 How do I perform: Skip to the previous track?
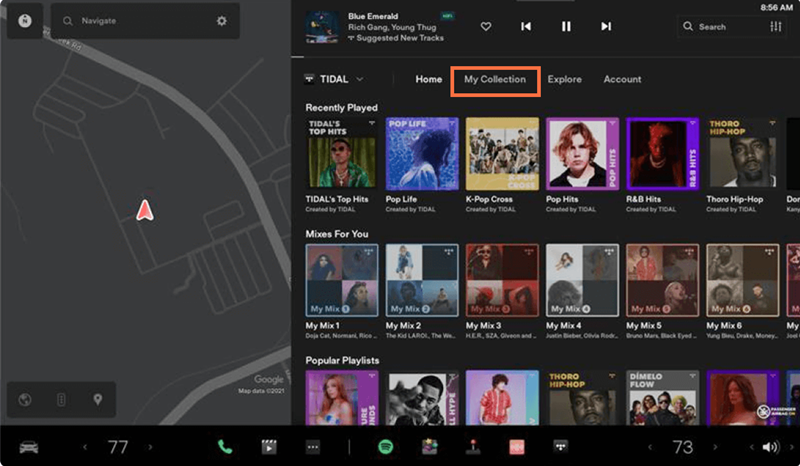pos(526,26)
